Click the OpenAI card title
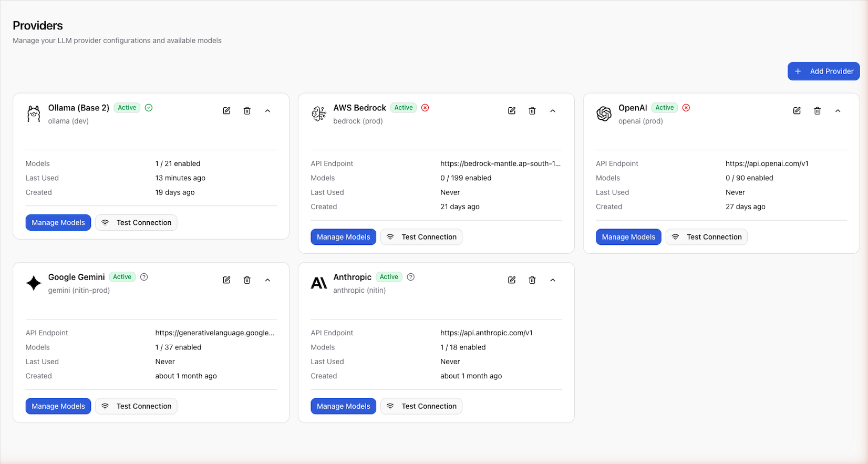This screenshot has height=464, width=868. pos(633,108)
